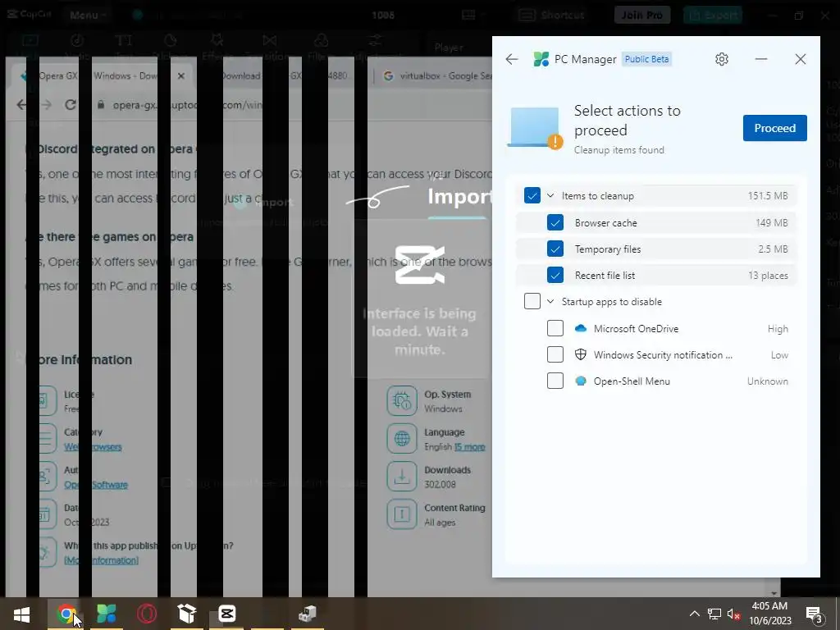Uncheck Items to cleanup checkbox
The height and width of the screenshot is (630, 840).
click(532, 196)
